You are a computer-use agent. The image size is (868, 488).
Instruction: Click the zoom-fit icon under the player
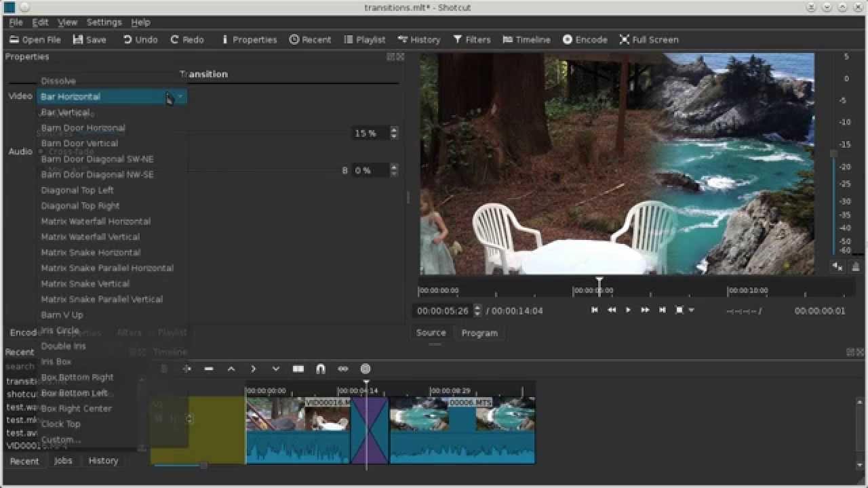point(679,310)
